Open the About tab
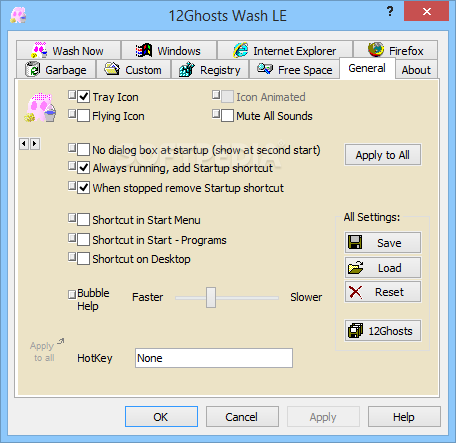 pyautogui.click(x=416, y=70)
